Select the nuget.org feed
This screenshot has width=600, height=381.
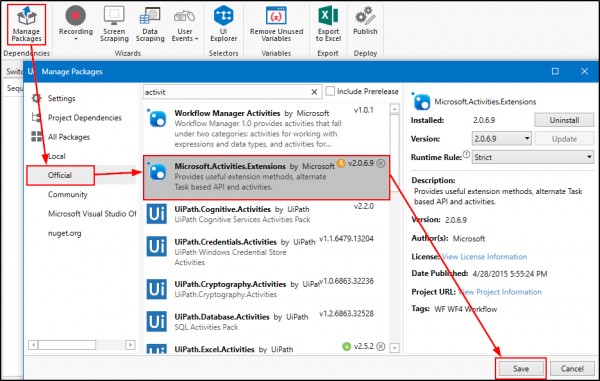(x=64, y=233)
